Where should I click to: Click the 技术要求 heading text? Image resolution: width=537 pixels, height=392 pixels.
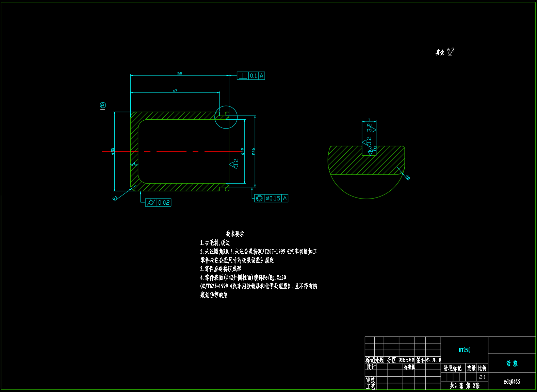tap(235, 234)
